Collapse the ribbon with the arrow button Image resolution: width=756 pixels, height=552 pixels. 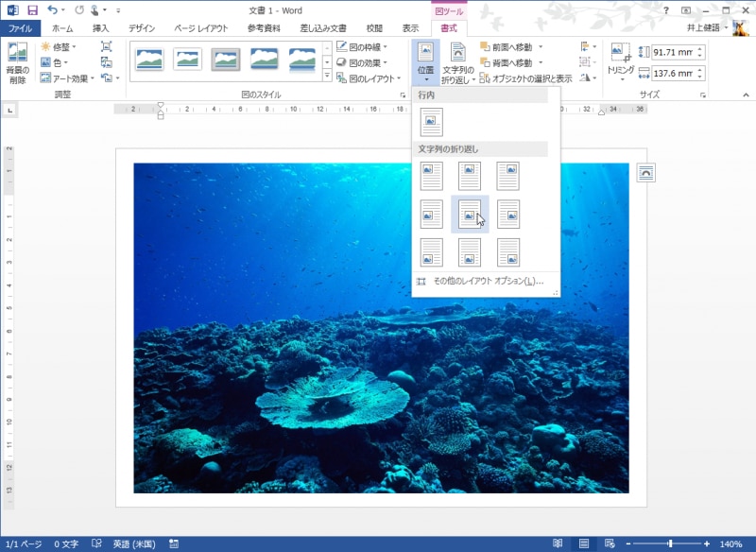[x=746, y=95]
